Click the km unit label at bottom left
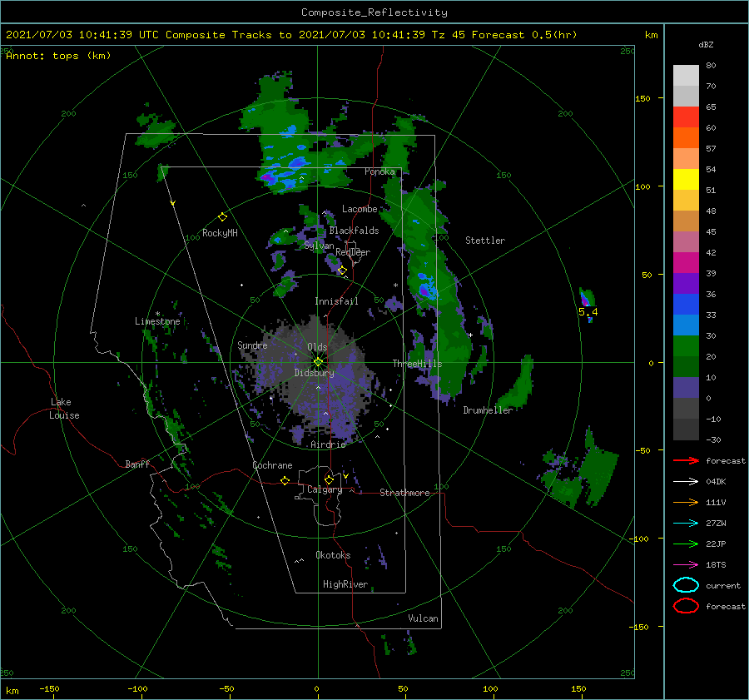The width and height of the screenshot is (749, 700). coord(12,691)
